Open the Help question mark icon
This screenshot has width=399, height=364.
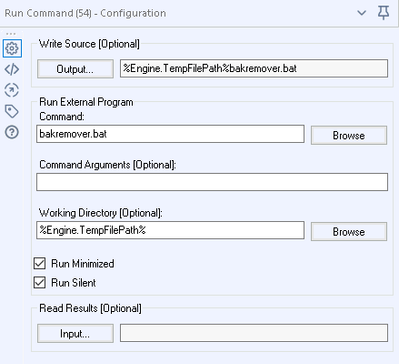[12, 132]
